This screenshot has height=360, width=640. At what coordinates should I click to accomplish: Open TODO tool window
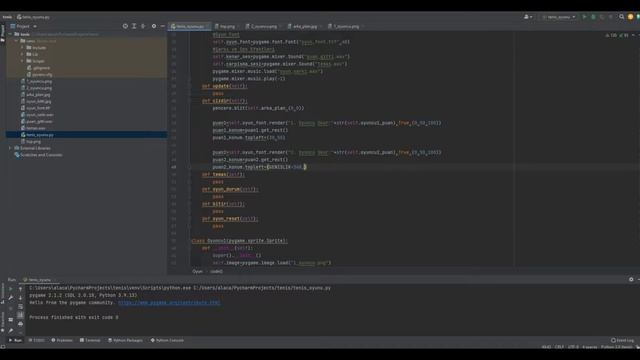tap(37, 340)
